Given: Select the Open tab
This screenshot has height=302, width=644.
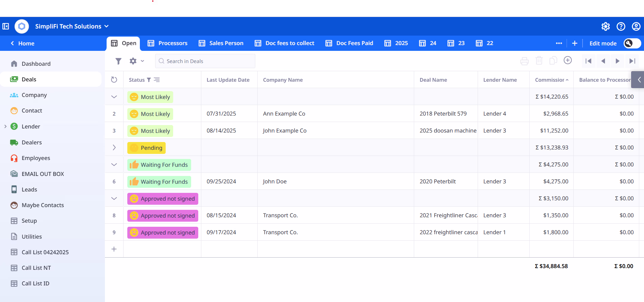Looking at the screenshot, I should [x=124, y=43].
